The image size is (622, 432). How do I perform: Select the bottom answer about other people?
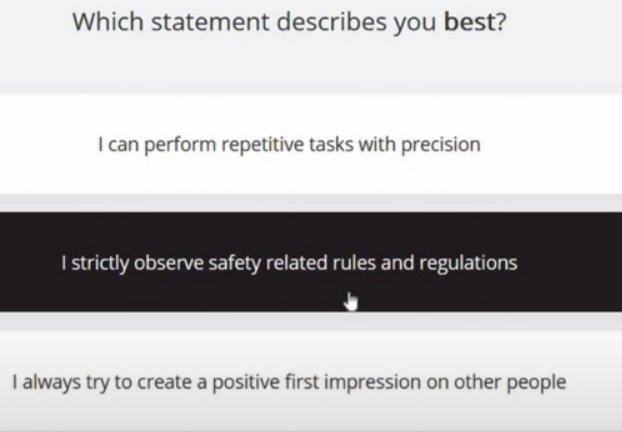pos(311,381)
